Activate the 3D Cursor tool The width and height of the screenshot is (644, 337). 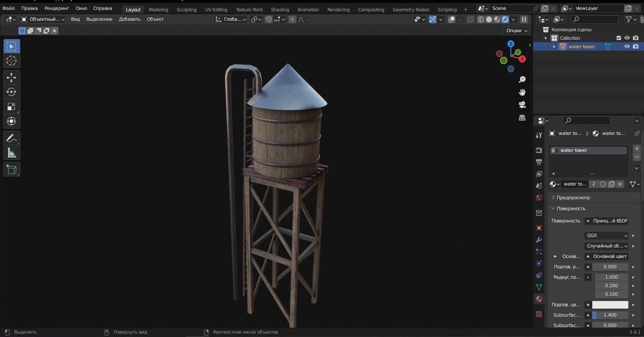point(11,61)
